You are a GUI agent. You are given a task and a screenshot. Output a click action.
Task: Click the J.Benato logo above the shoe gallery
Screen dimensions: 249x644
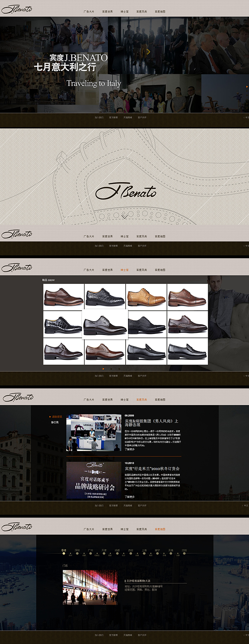[x=17, y=267]
